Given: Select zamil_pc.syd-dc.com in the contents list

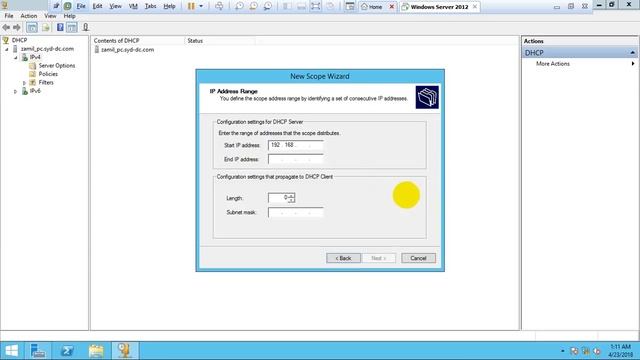Looking at the screenshot, I should [x=127, y=50].
